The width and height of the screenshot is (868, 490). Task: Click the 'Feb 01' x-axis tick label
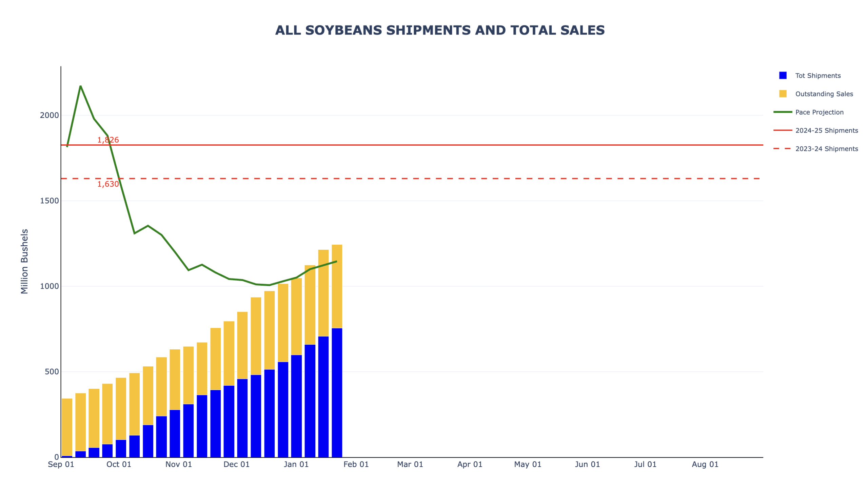[356, 464]
